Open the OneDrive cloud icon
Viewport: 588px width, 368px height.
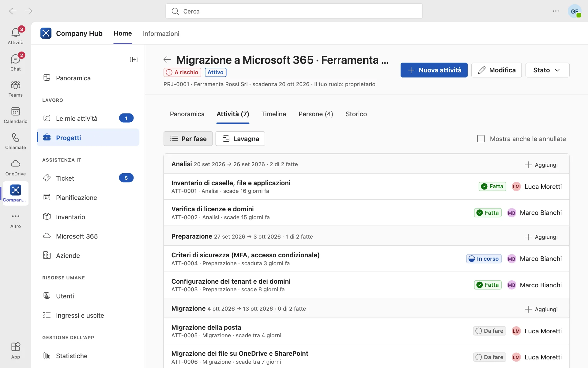(x=16, y=167)
